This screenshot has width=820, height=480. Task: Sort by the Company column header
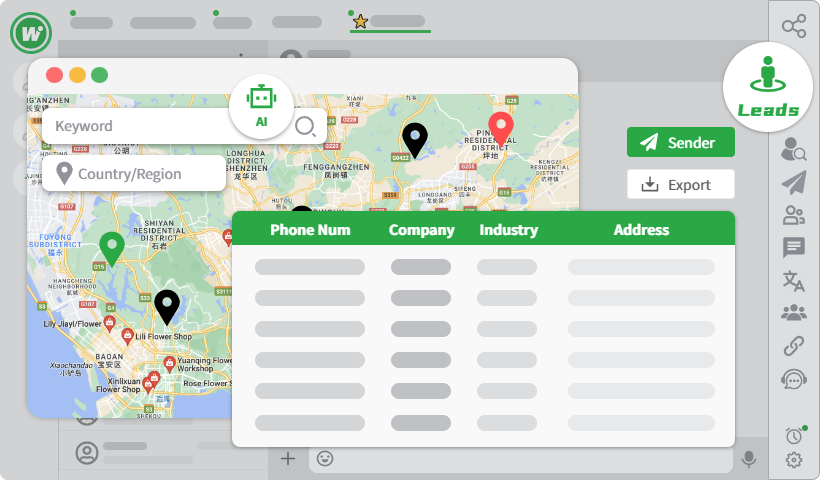421,230
